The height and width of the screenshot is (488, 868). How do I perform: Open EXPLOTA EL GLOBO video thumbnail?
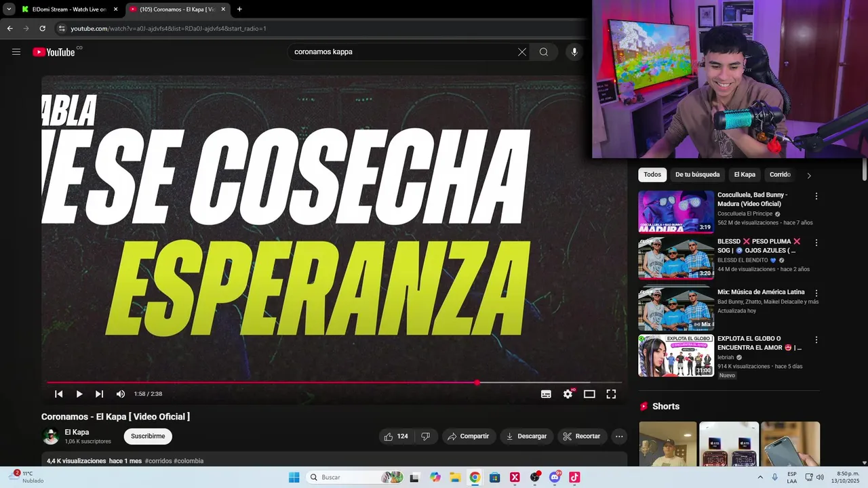676,356
